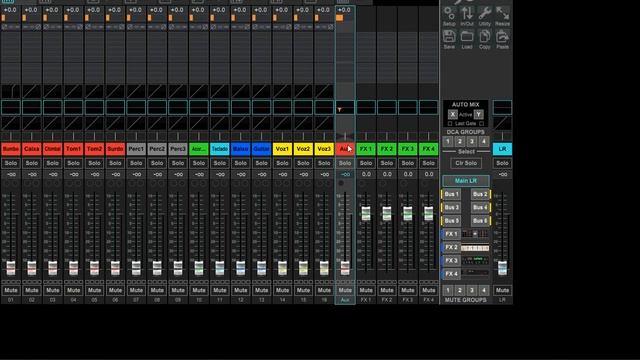This screenshot has height=360, width=640.
Task: Toggle DCA group 4
Action: 484,142
